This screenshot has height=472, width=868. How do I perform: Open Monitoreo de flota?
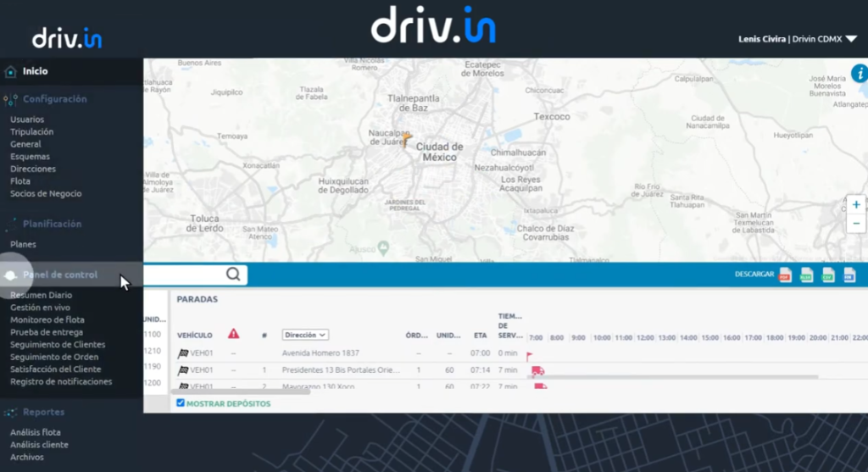(47, 319)
